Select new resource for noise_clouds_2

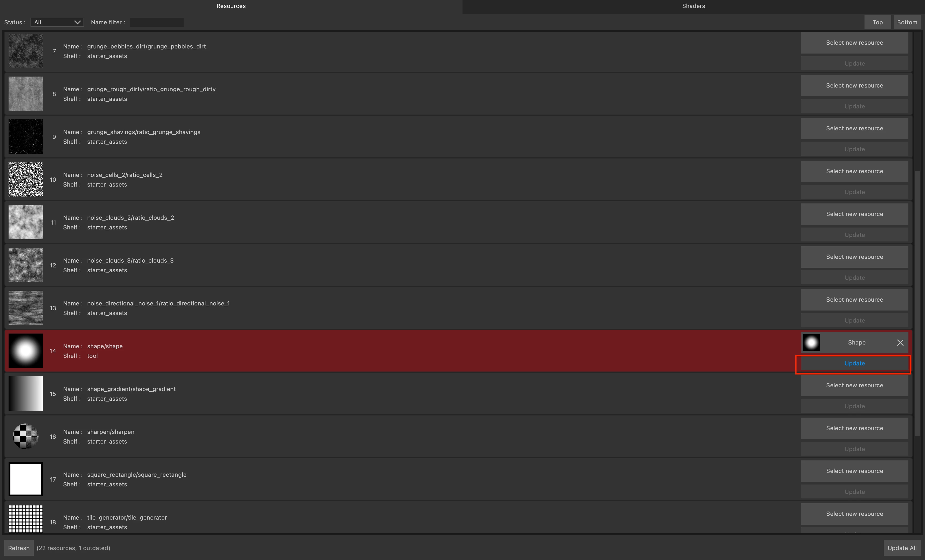click(854, 214)
